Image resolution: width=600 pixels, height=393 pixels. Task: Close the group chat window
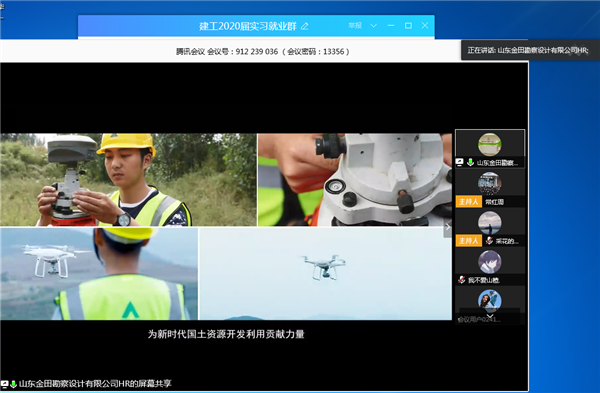tap(425, 25)
